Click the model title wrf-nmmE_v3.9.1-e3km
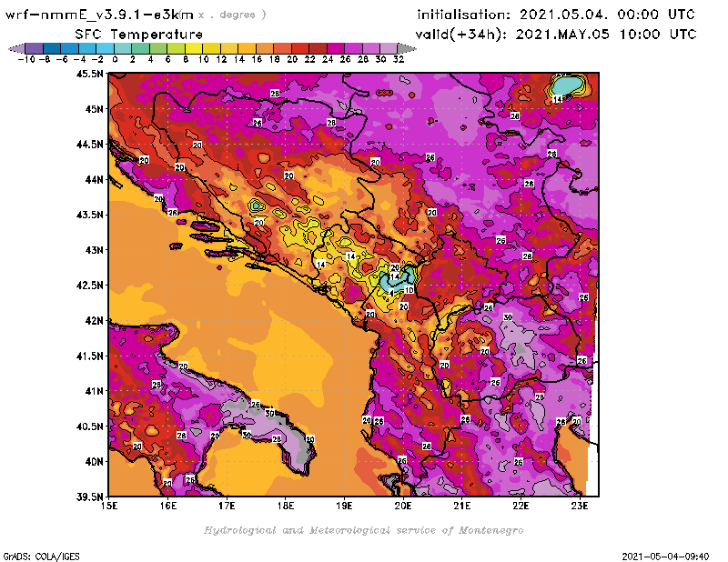 click(99, 15)
